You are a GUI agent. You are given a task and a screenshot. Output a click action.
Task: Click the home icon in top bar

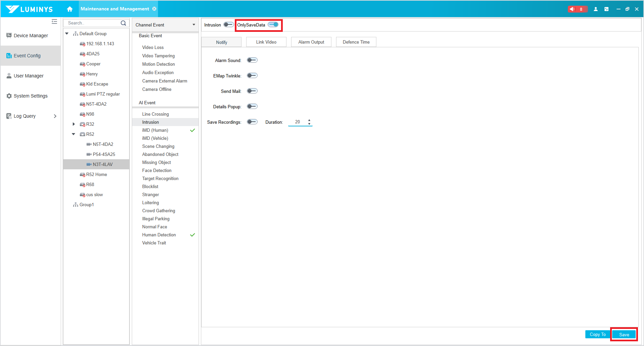coord(70,9)
